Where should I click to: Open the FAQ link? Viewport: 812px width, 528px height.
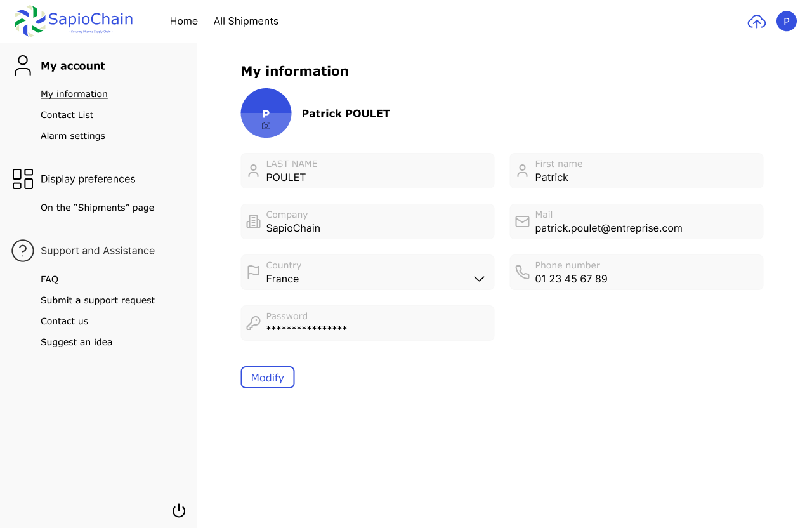click(49, 279)
